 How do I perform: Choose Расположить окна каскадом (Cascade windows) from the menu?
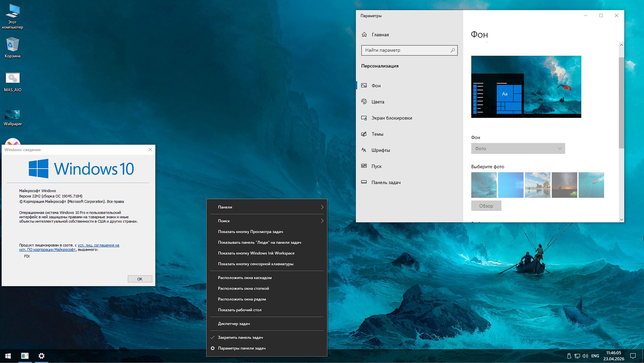245,278
